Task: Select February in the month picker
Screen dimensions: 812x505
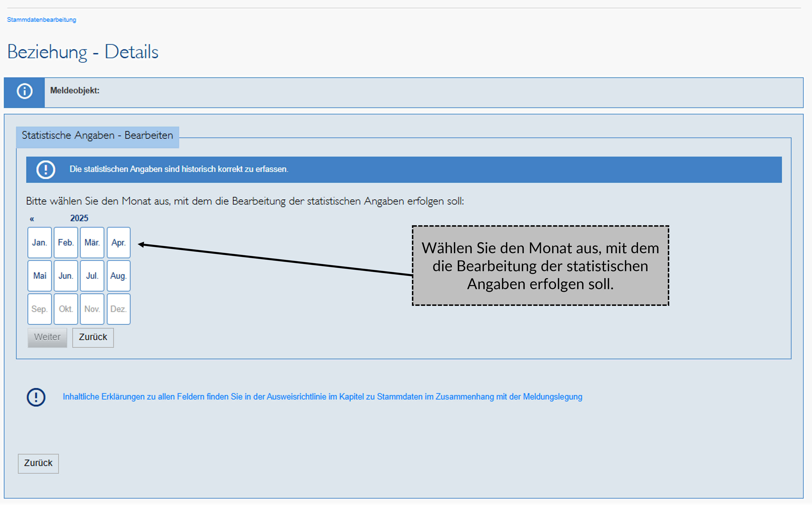Action: point(66,242)
